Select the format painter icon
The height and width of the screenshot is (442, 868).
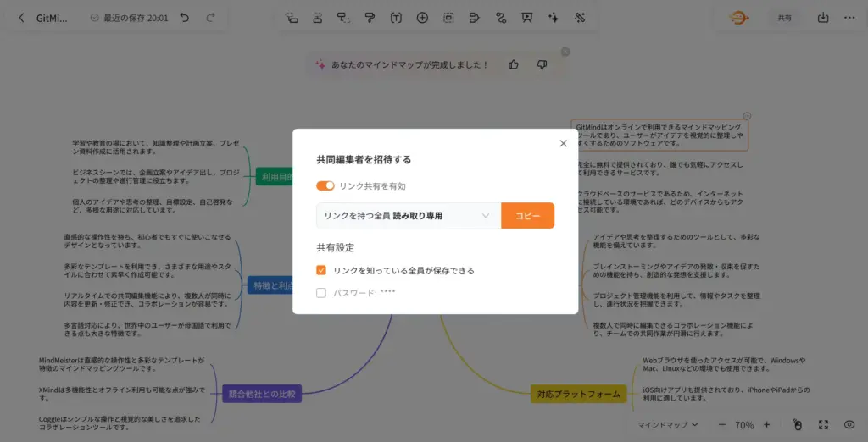(x=370, y=17)
